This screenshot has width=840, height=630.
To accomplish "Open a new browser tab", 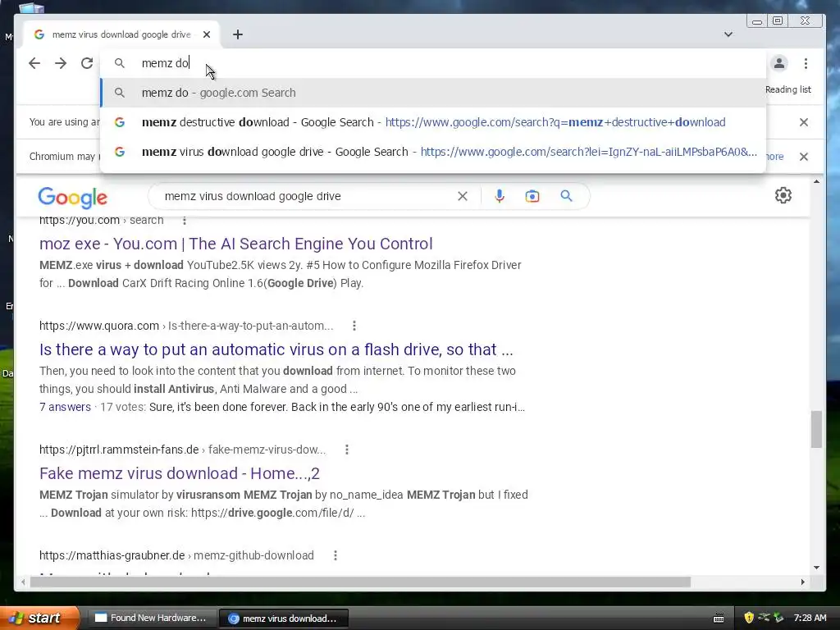I will (238, 34).
